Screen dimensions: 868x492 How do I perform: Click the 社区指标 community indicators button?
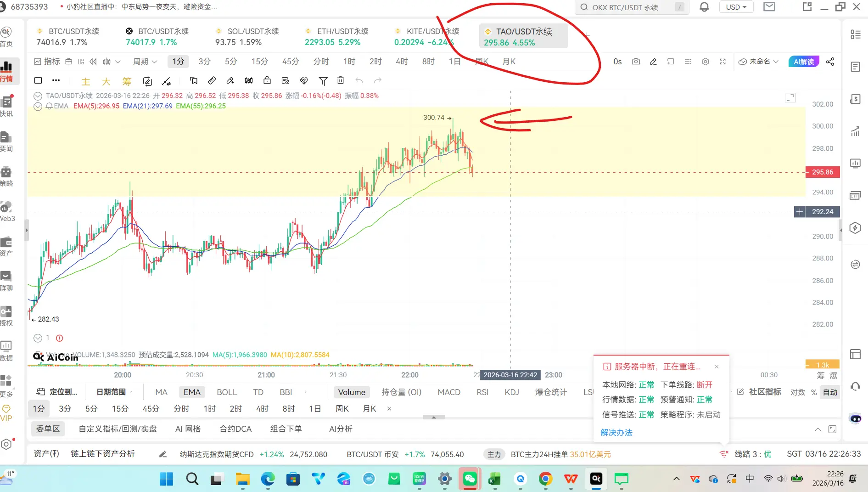759,392
